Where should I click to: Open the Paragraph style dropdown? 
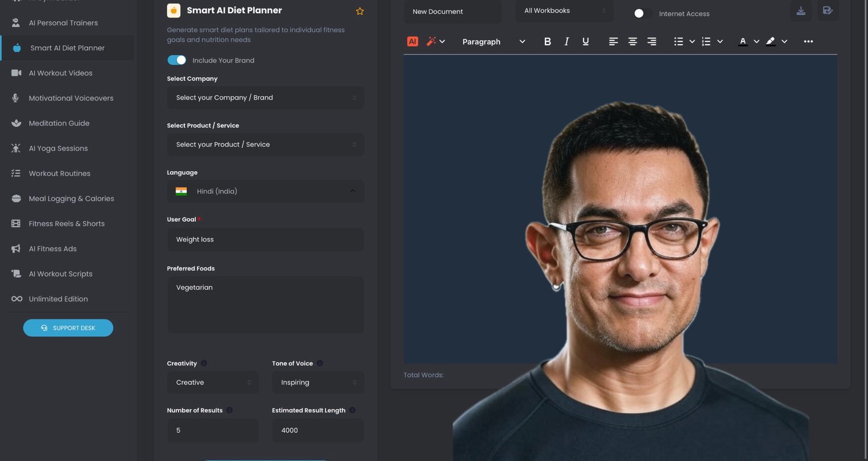pos(494,42)
